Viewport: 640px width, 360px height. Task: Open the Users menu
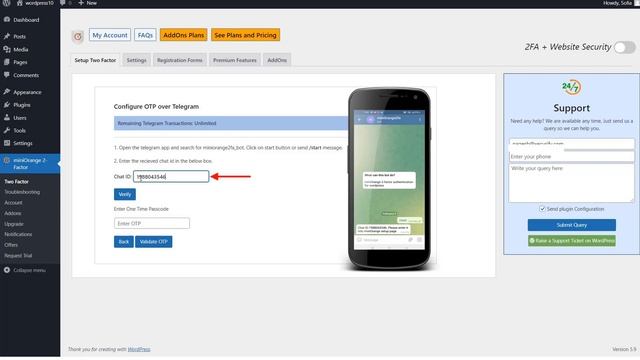coord(20,118)
